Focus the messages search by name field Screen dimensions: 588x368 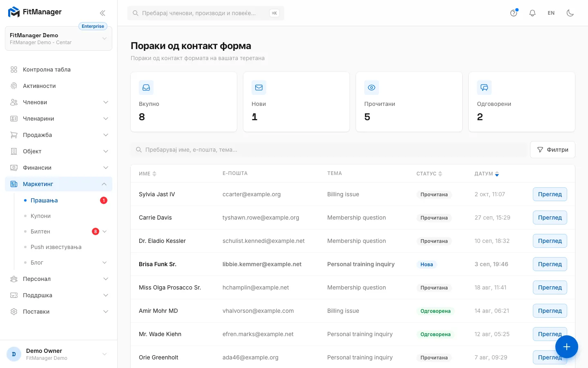click(x=329, y=150)
